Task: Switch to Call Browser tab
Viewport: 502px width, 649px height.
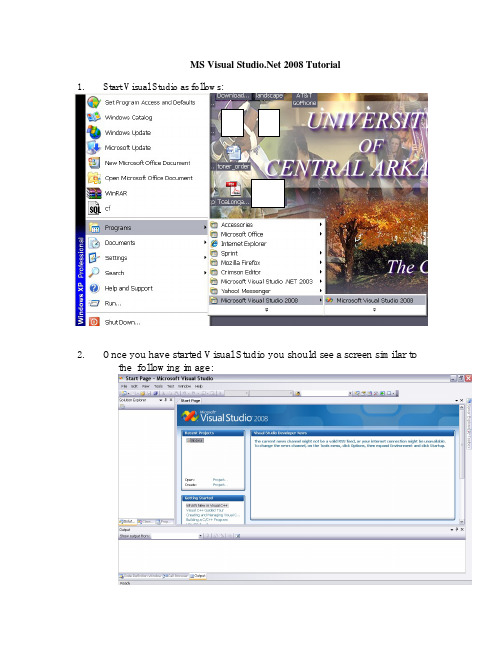Action: click(176, 576)
